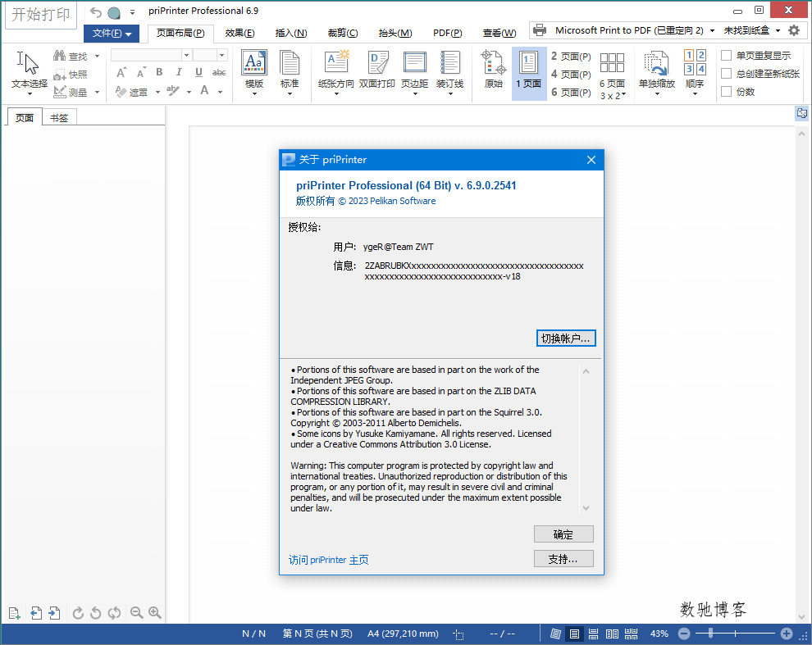Toggle italic I formatting
812x645 pixels.
pos(179,72)
